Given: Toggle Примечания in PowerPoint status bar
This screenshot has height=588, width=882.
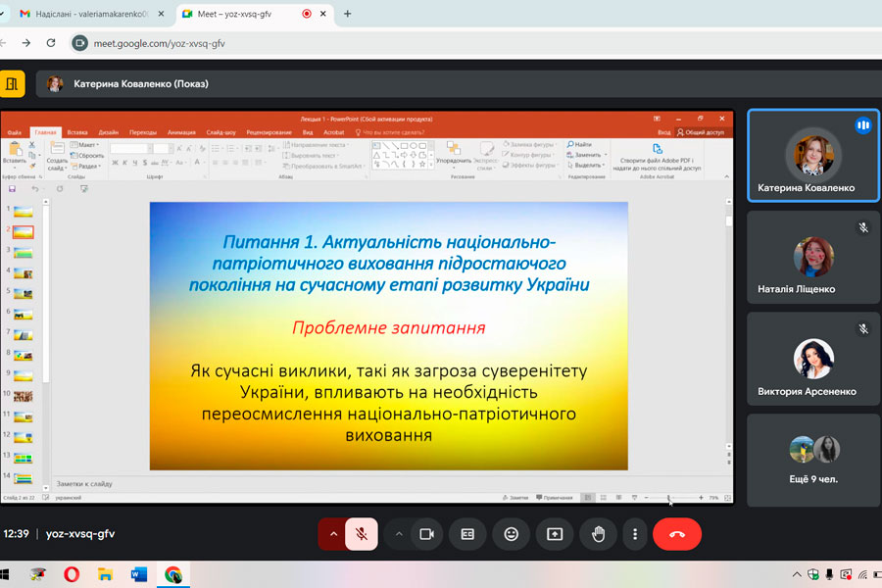Looking at the screenshot, I should (x=555, y=498).
